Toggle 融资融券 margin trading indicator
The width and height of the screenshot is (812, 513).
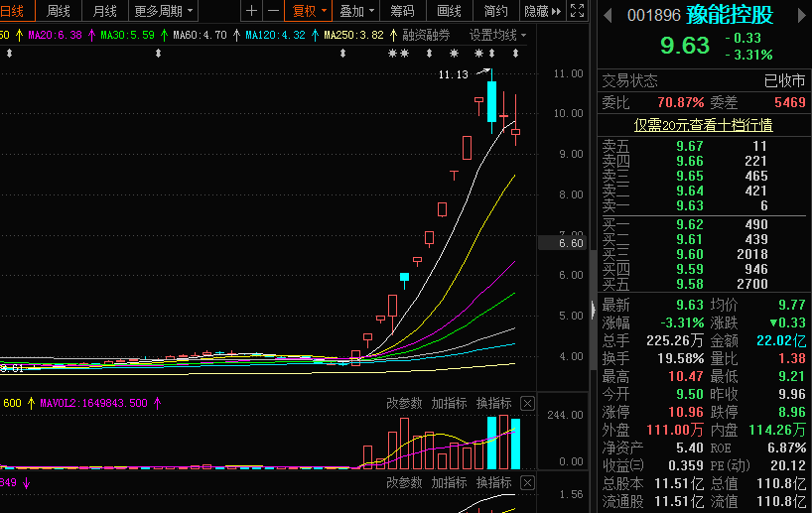click(426, 35)
